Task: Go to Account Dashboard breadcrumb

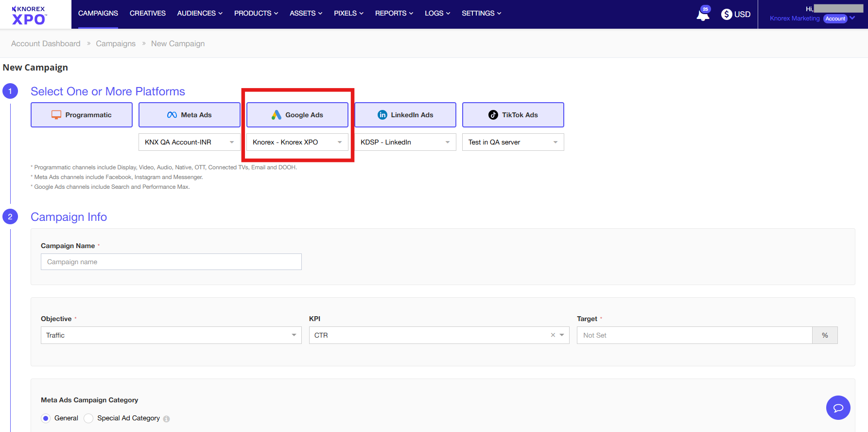Action: (x=46, y=43)
